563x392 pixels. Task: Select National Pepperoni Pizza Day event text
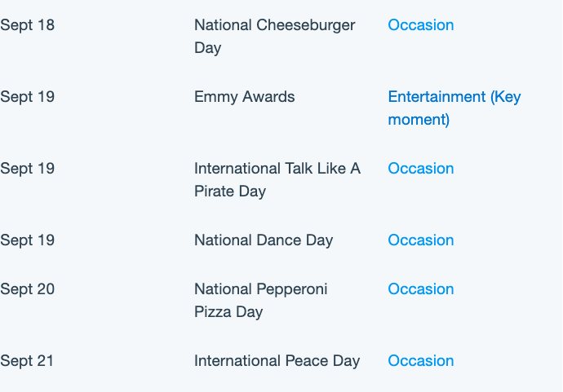[x=260, y=300]
